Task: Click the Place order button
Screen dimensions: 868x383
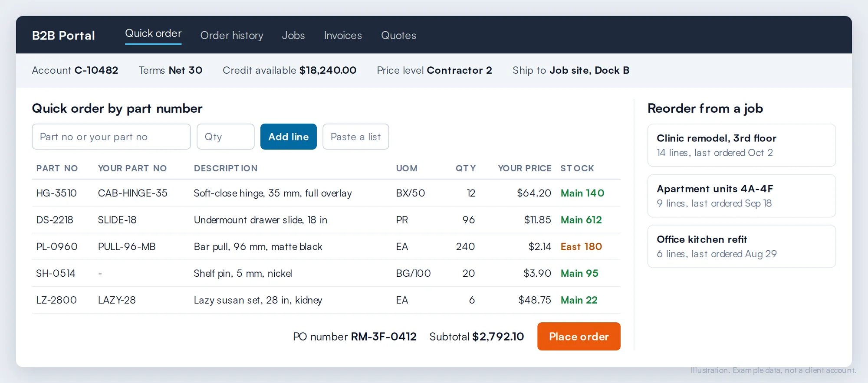Action: pos(579,336)
